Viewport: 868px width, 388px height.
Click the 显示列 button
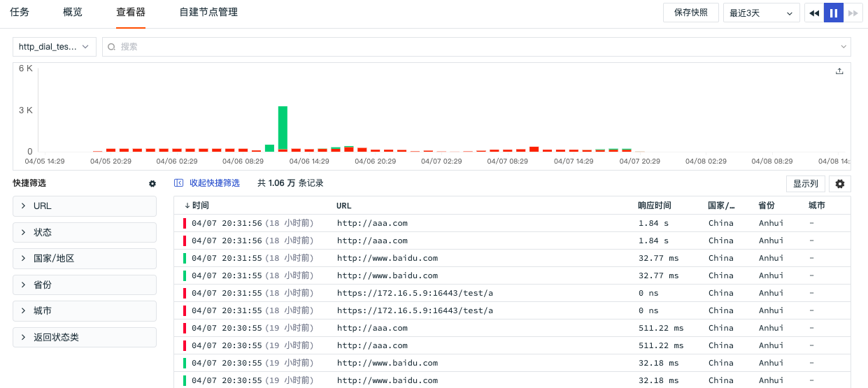pyautogui.click(x=806, y=184)
